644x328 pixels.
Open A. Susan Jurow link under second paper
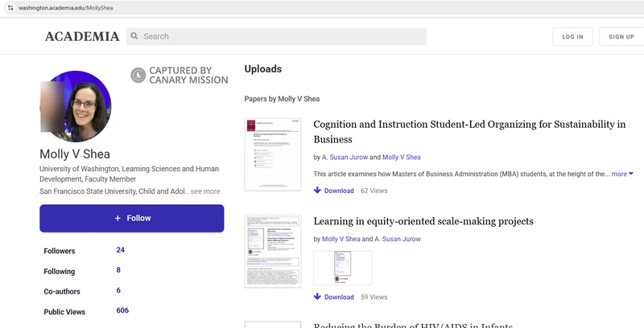(398, 239)
